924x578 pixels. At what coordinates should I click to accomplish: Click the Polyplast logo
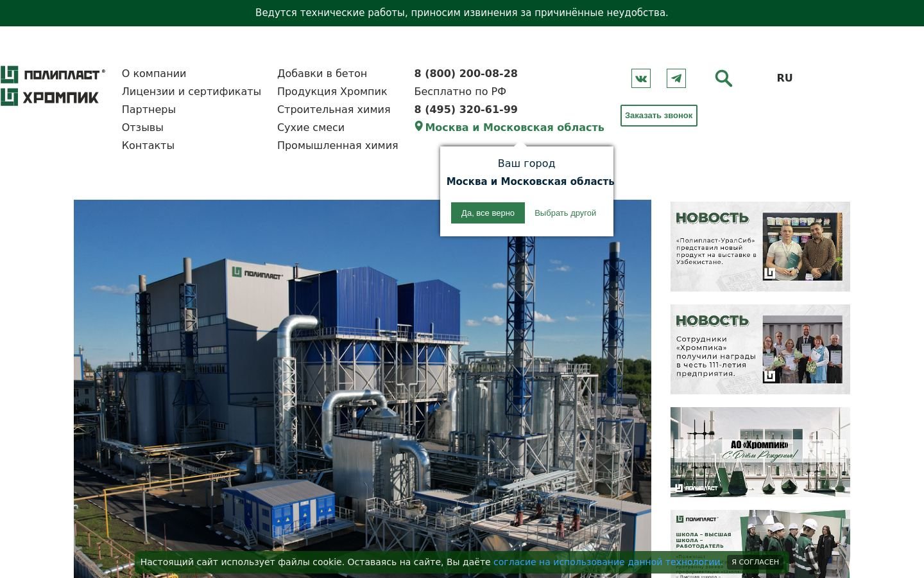point(53,74)
